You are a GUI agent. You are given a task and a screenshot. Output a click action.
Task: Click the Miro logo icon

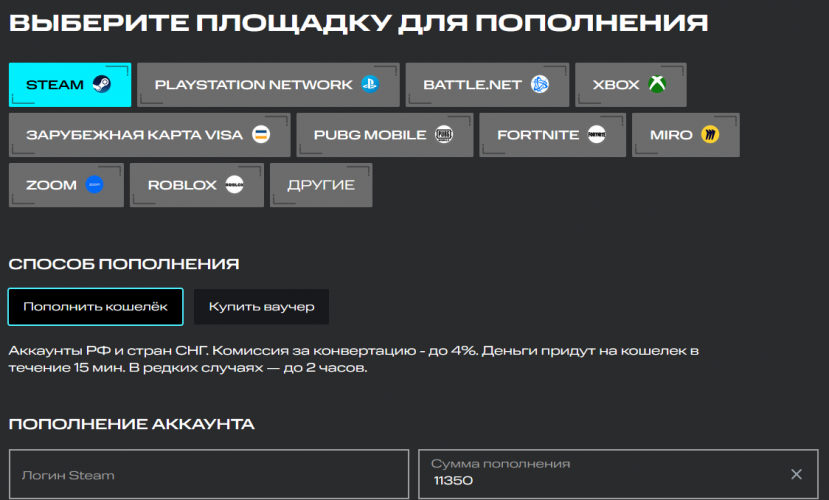click(710, 135)
